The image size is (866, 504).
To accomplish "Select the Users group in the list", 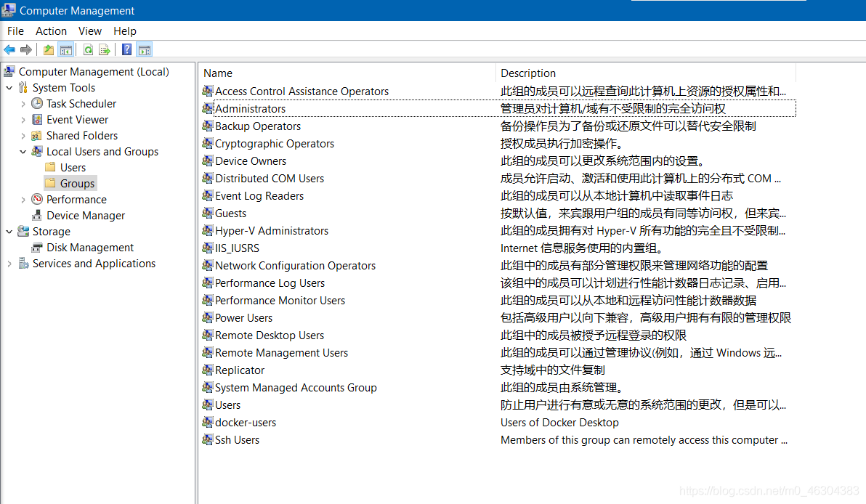I will click(227, 405).
